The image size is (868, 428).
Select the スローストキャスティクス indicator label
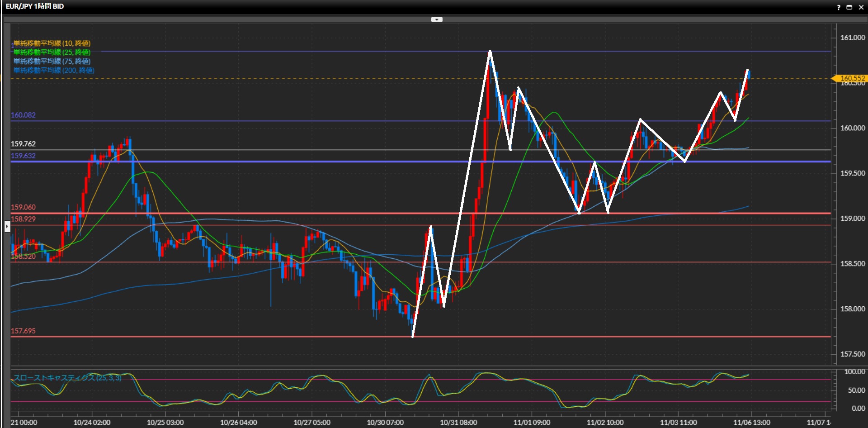click(68, 378)
